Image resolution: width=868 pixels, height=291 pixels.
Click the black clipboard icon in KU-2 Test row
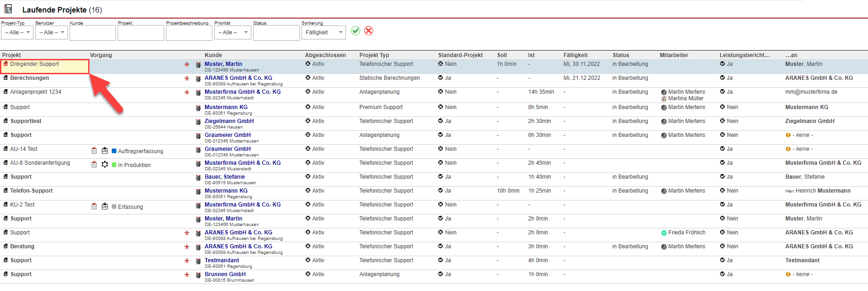(105, 207)
